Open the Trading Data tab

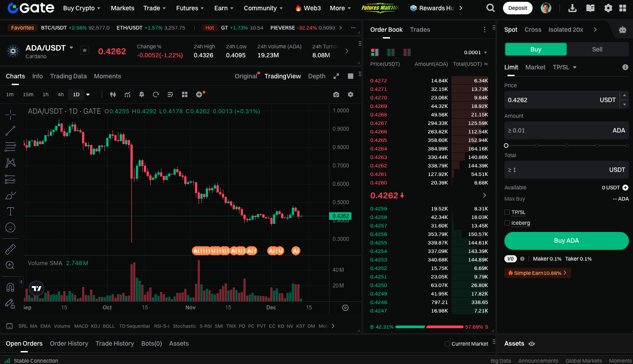[69, 76]
